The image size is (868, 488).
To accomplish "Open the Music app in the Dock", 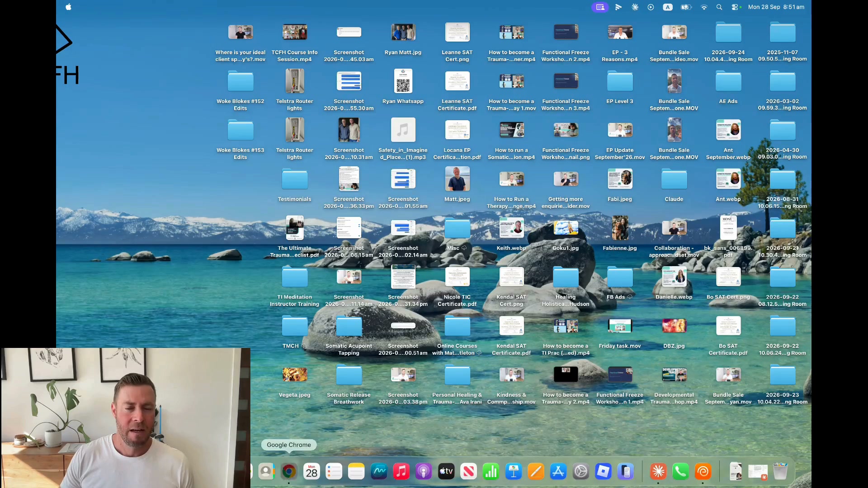I will tap(401, 472).
